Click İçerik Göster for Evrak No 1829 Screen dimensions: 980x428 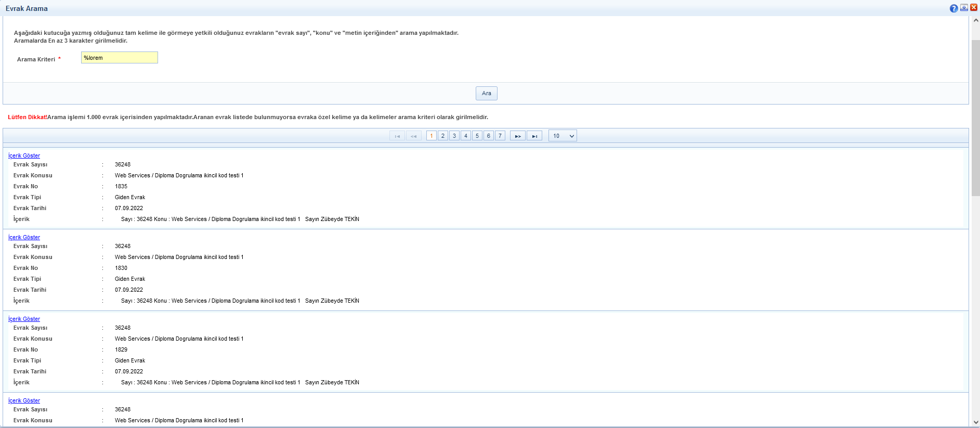coord(24,319)
